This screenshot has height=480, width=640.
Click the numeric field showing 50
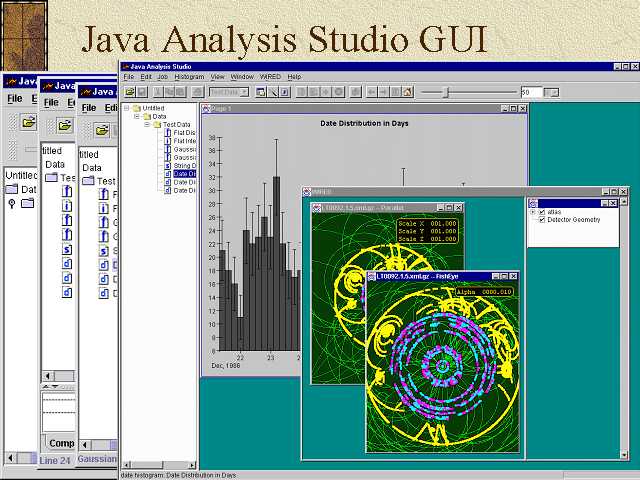pyautogui.click(x=530, y=92)
